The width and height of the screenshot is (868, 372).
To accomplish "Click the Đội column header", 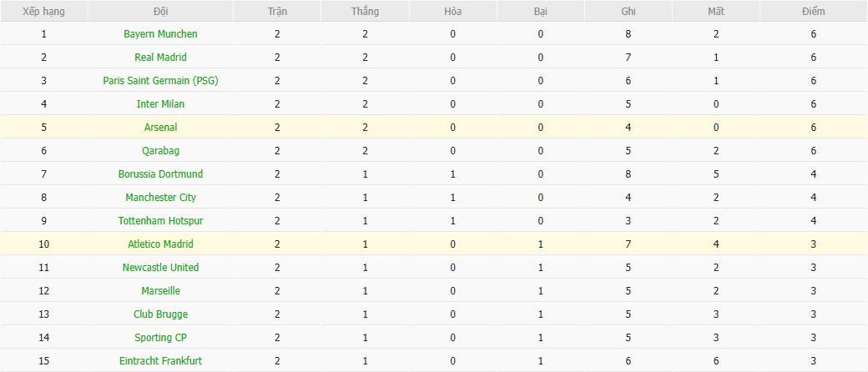I will pos(160,12).
